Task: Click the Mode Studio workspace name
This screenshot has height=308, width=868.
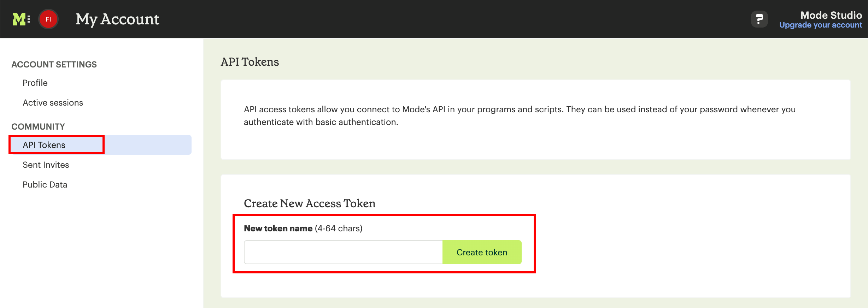Action: coord(831,15)
